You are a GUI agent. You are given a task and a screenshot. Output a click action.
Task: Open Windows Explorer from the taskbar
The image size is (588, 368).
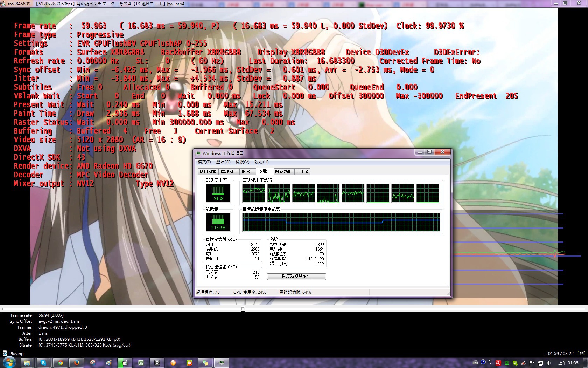(x=27, y=363)
